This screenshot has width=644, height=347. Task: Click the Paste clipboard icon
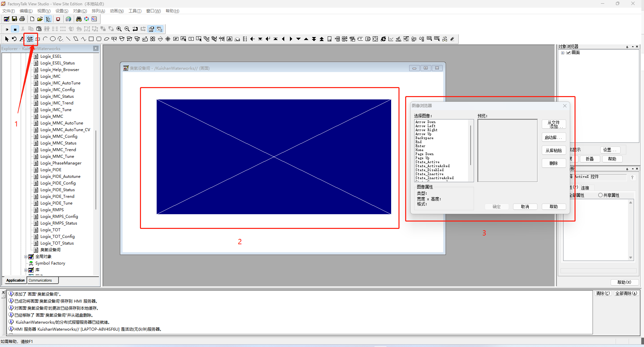click(x=39, y=29)
